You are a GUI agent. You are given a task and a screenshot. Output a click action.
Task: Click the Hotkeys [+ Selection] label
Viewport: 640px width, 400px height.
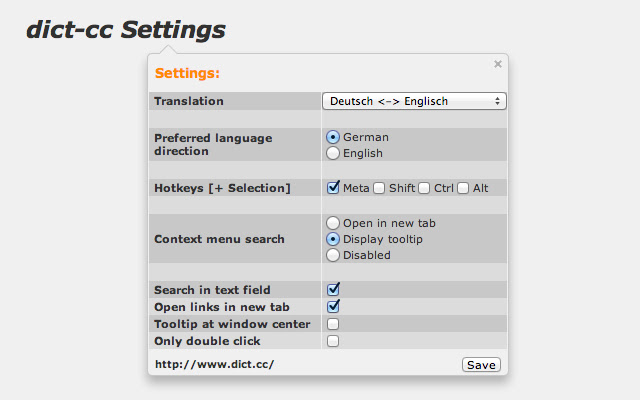point(222,188)
